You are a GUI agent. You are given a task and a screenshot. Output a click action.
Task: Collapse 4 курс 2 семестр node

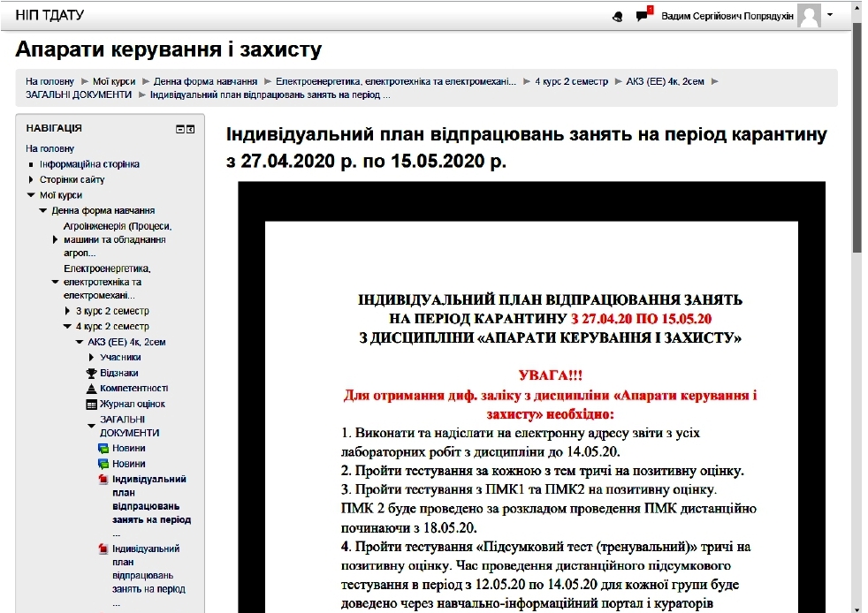click(x=67, y=327)
